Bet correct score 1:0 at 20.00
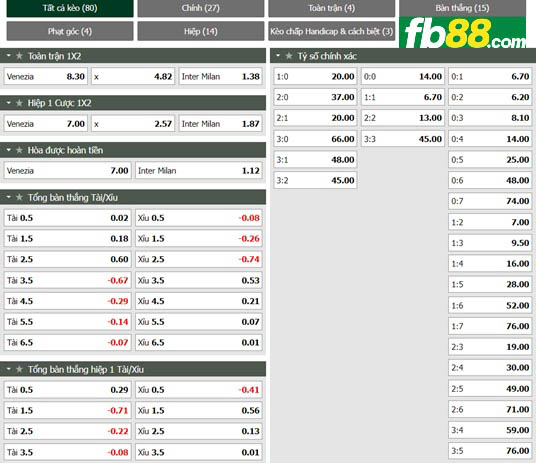This screenshot has width=536, height=464. tap(315, 76)
